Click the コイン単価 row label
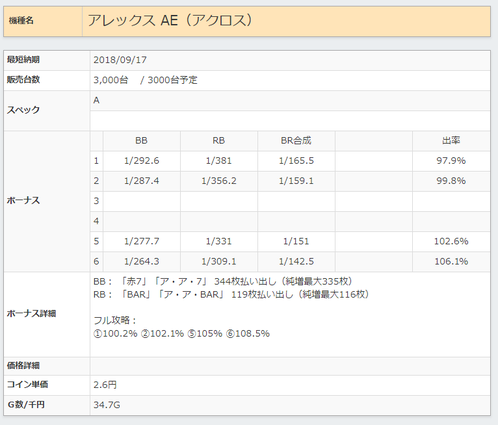The width and height of the screenshot is (498, 425). (x=27, y=385)
